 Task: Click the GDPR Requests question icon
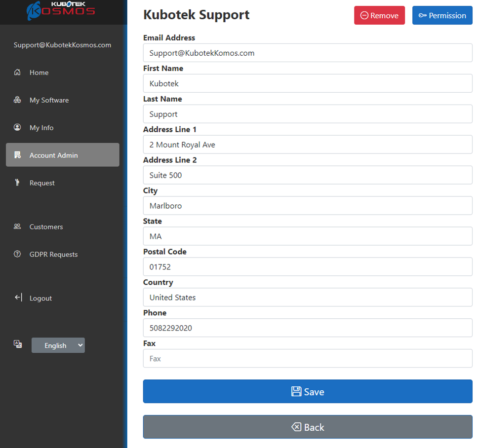[x=17, y=255]
